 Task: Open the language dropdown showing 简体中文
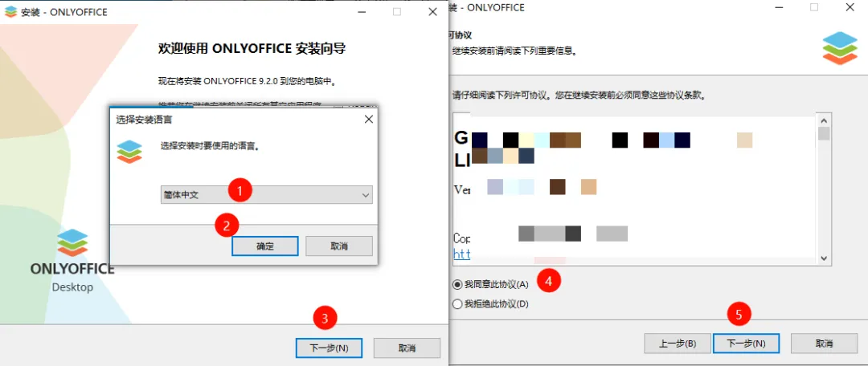coord(266,195)
